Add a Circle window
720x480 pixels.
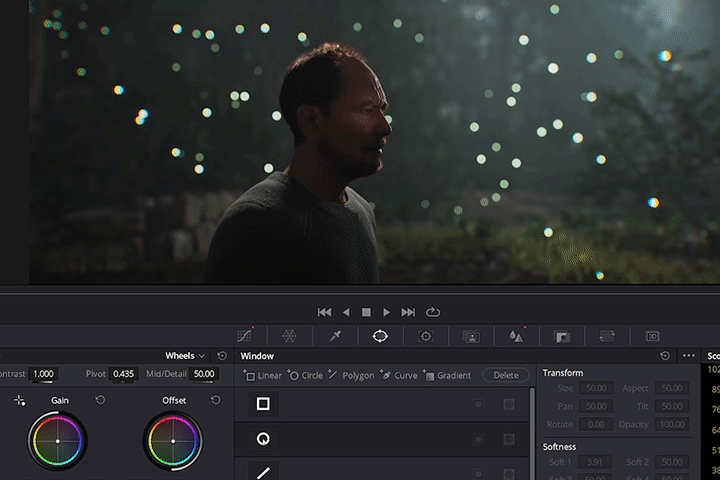click(305, 375)
